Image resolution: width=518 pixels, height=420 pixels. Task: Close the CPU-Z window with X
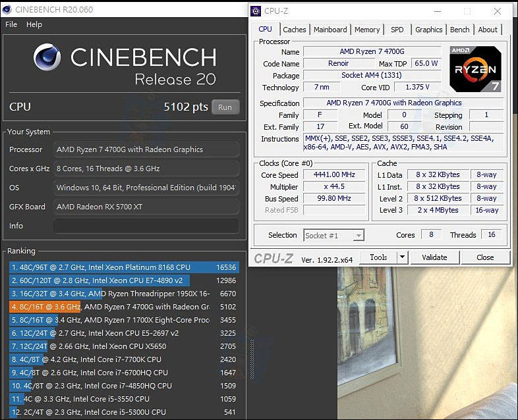coord(498,11)
